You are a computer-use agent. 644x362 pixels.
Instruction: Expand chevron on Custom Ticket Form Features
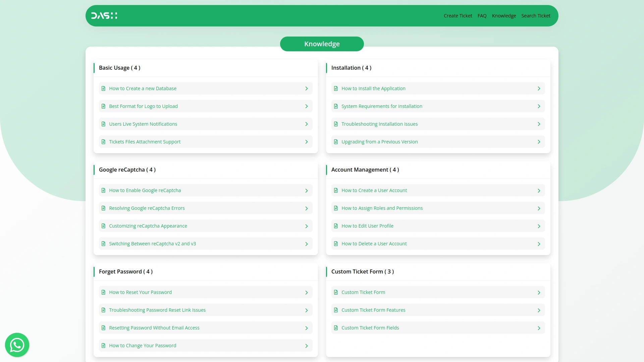click(x=539, y=310)
